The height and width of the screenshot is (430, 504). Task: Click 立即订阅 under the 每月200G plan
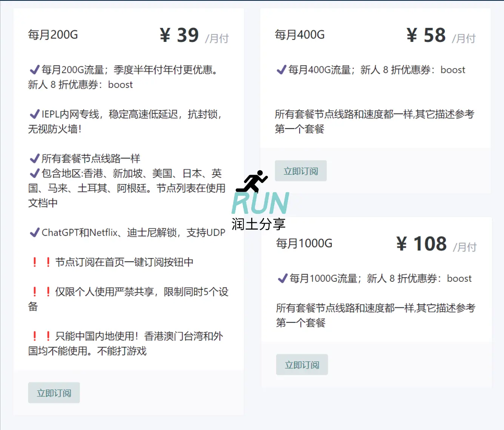pyautogui.click(x=54, y=392)
